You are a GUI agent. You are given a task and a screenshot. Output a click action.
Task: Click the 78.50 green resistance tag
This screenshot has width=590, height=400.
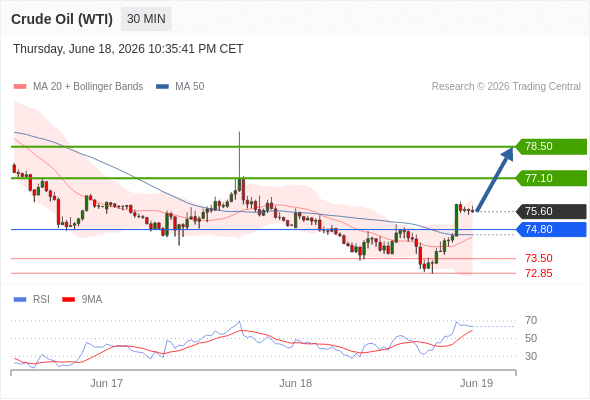point(551,146)
